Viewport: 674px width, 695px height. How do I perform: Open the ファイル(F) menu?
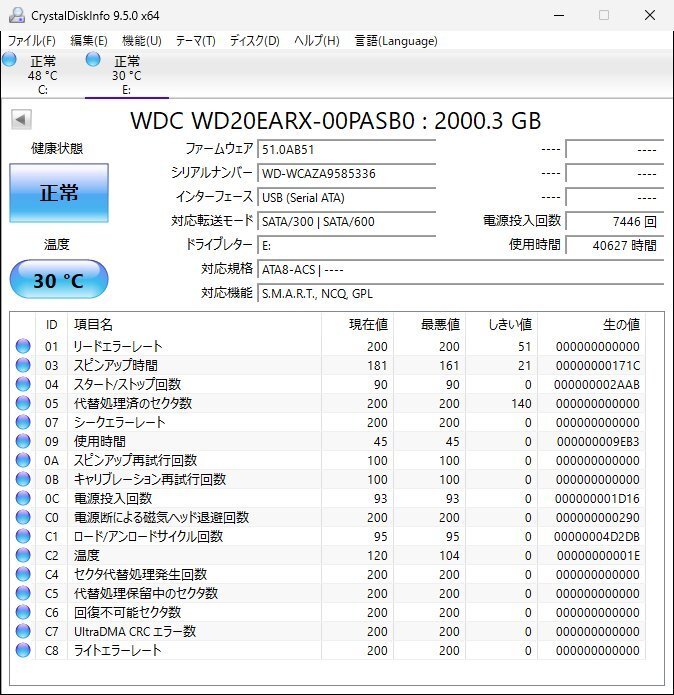click(x=31, y=41)
